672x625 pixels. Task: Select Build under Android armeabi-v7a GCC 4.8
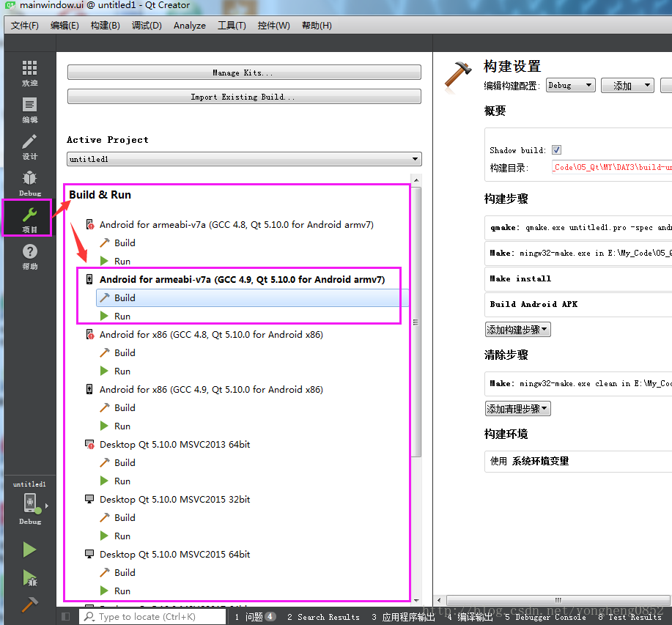(x=125, y=243)
